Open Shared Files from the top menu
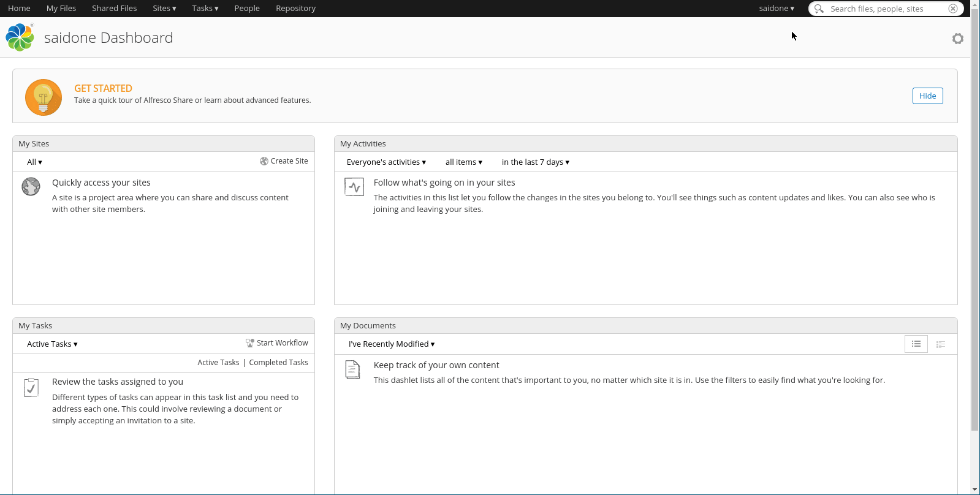This screenshot has height=495, width=980. tap(115, 9)
